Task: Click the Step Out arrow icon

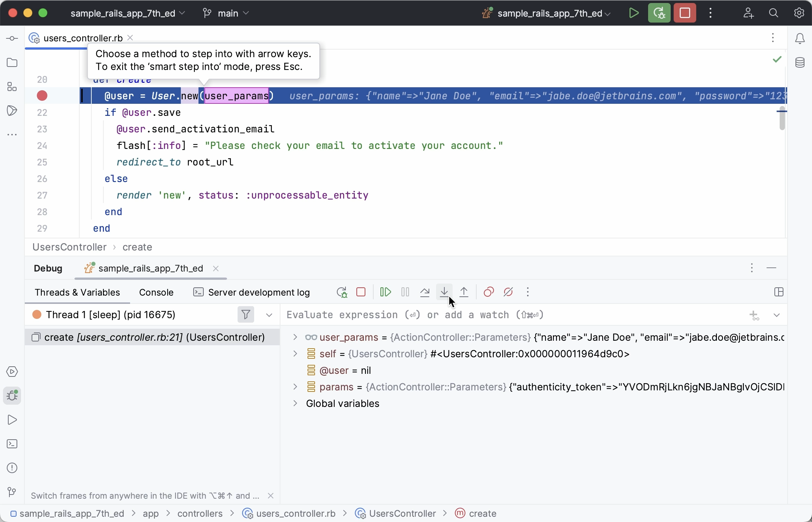Action: (464, 292)
